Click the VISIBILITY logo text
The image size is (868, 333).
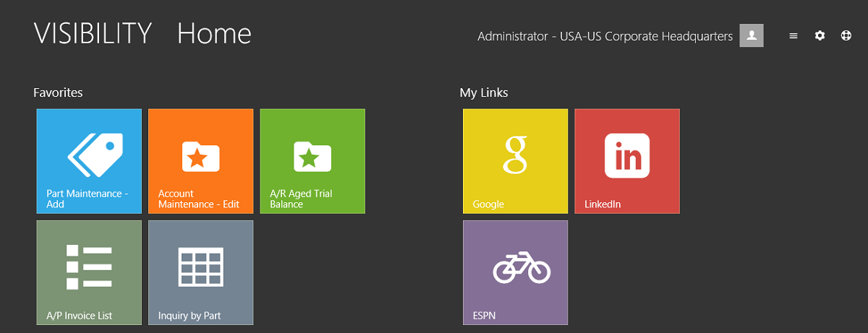coord(93,34)
